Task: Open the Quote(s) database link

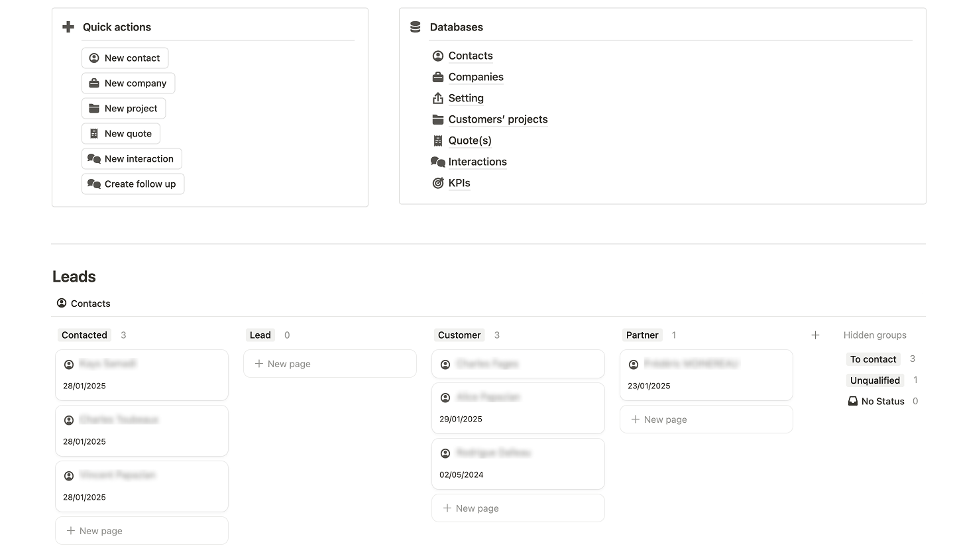Action: tap(469, 140)
